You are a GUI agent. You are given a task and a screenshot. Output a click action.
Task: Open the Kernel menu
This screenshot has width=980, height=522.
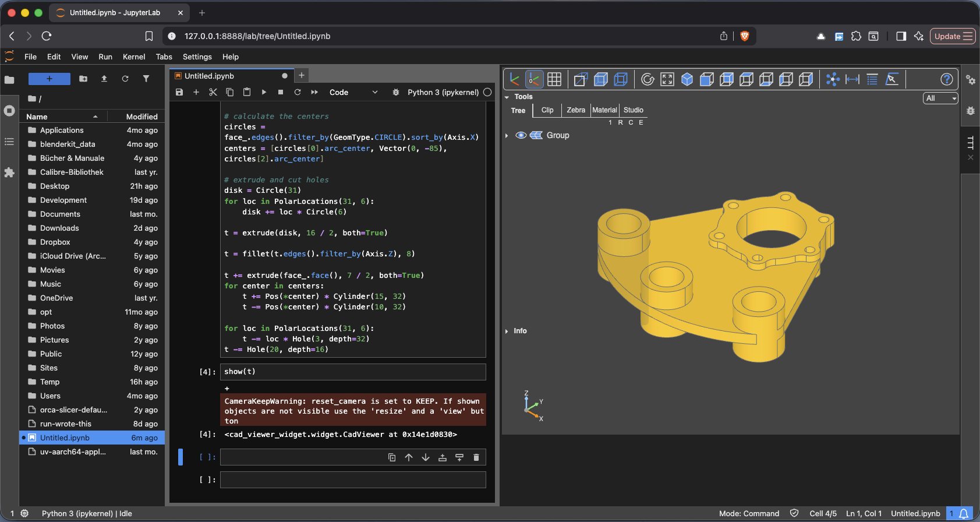pyautogui.click(x=134, y=57)
